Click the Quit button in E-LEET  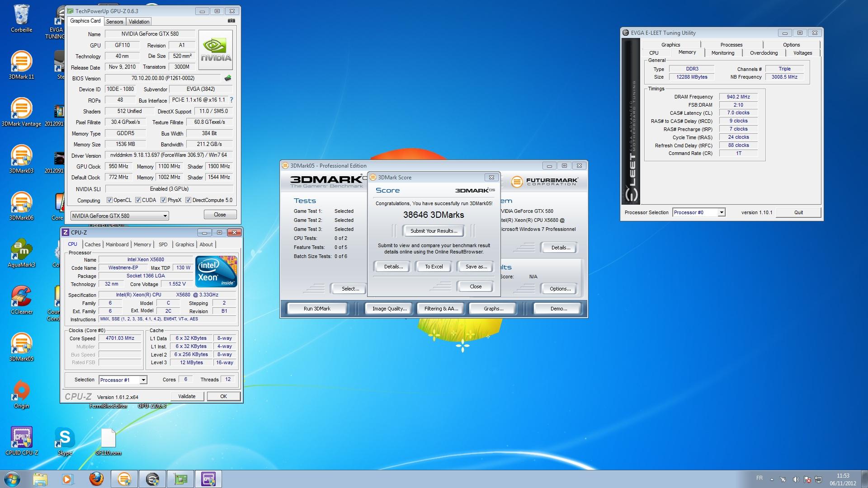tap(798, 212)
